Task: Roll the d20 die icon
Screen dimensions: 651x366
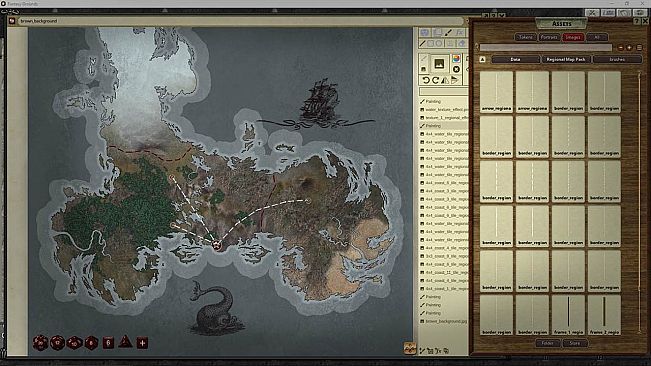Action: 40,343
